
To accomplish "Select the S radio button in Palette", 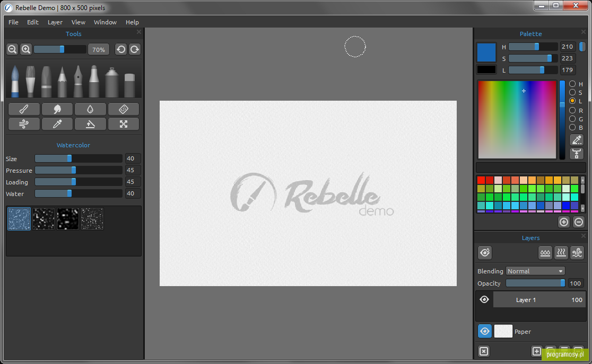I will point(572,92).
